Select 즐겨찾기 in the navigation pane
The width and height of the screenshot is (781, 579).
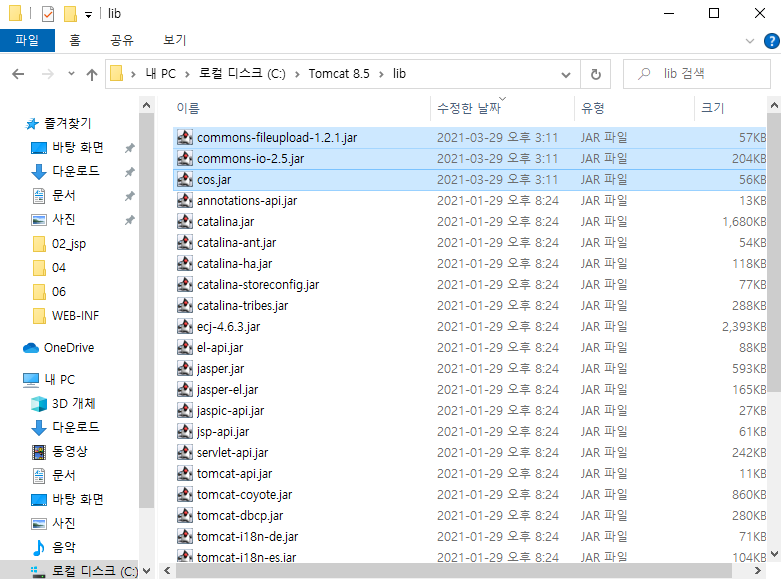(68, 123)
